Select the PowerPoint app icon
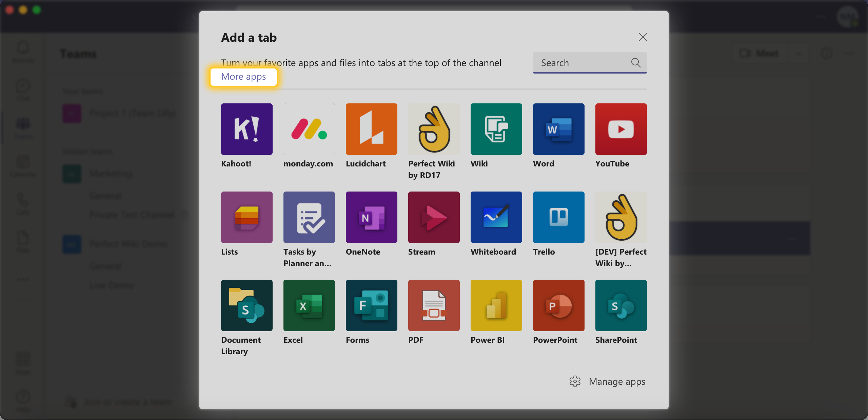The image size is (868, 420). tap(558, 305)
